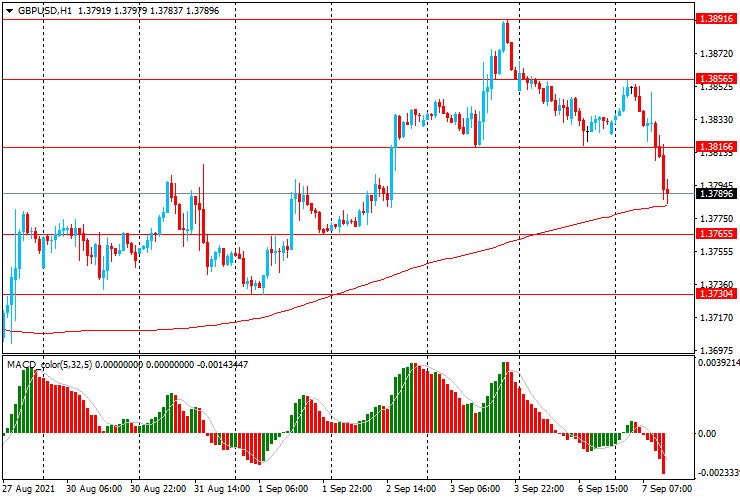Click the MACD scale value 0.00
The image size is (740, 500).
pyautogui.click(x=706, y=433)
